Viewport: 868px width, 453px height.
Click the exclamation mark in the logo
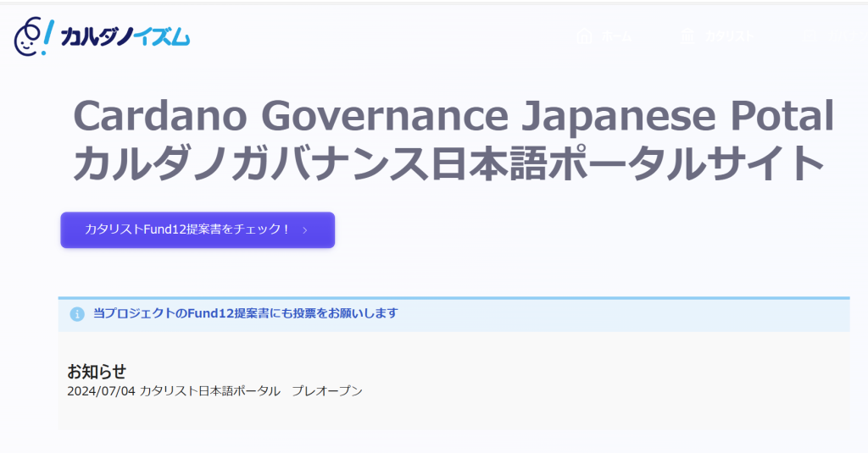pyautogui.click(x=48, y=32)
